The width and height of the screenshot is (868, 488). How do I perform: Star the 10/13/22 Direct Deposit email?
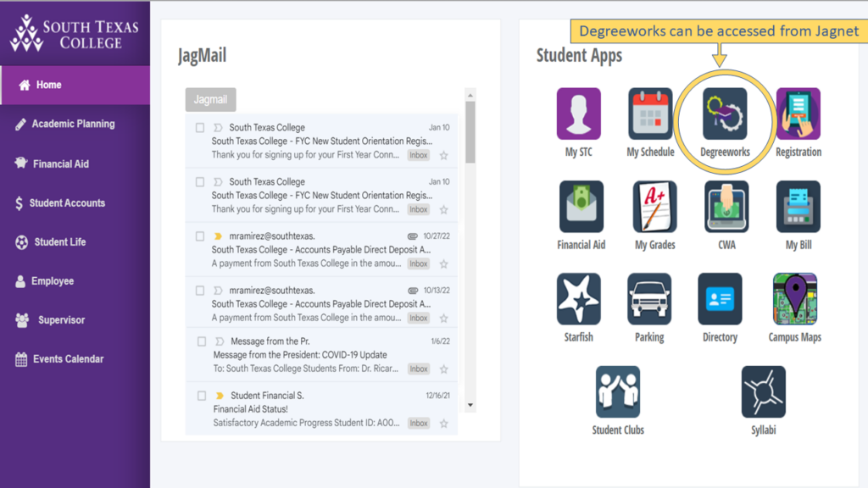(444, 319)
